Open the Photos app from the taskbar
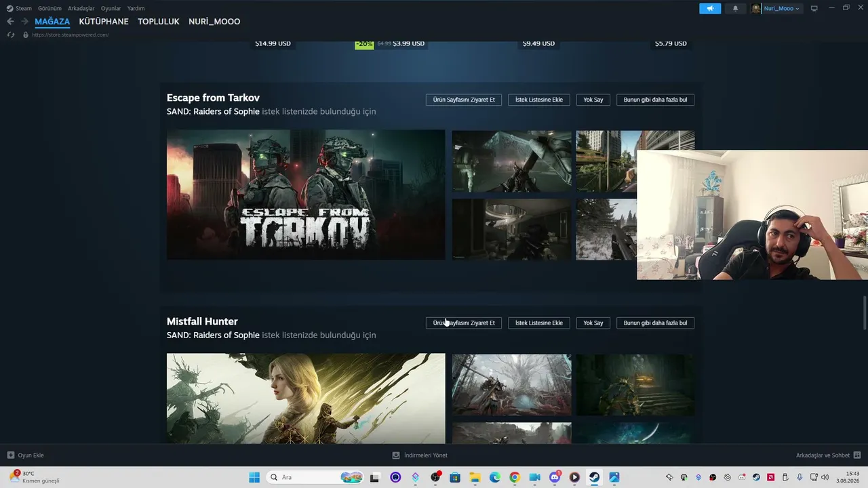 614,477
